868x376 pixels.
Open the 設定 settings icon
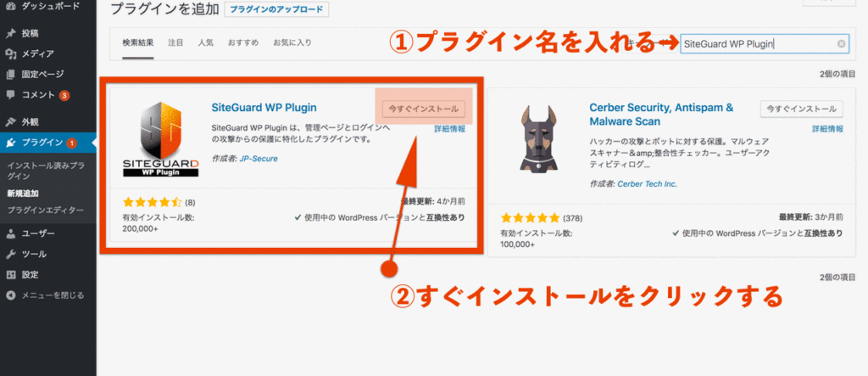10,274
